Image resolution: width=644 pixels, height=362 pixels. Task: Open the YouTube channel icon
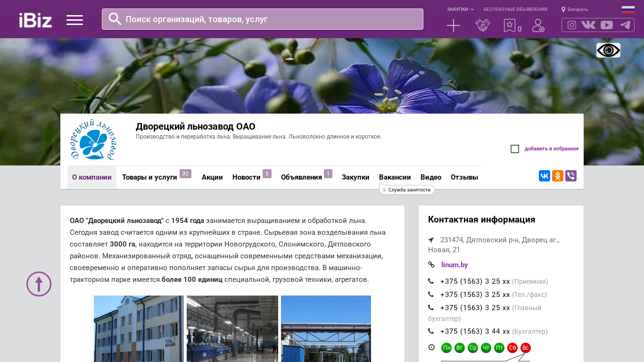[x=607, y=25]
